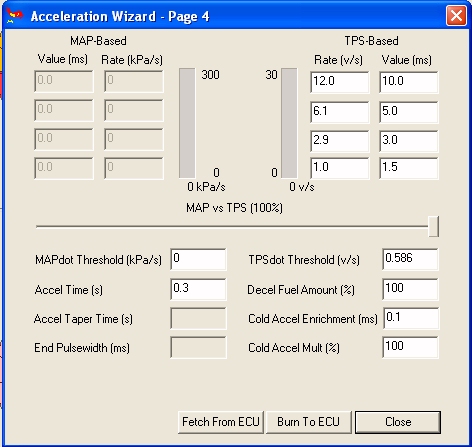472x447 pixels.
Task: Click the 'Cold Accel Mult (%)' label
Action: tap(294, 348)
